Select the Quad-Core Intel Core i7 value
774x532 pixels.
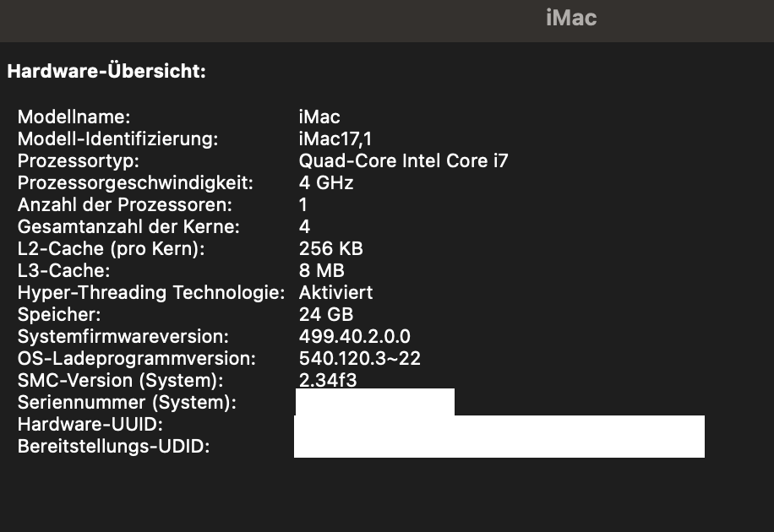pyautogui.click(x=404, y=160)
